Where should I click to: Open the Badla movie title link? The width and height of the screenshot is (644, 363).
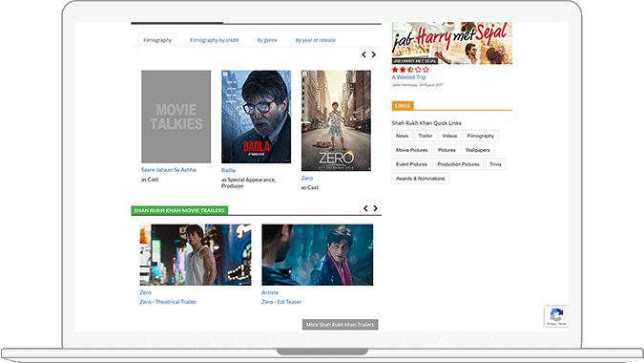[x=228, y=170]
